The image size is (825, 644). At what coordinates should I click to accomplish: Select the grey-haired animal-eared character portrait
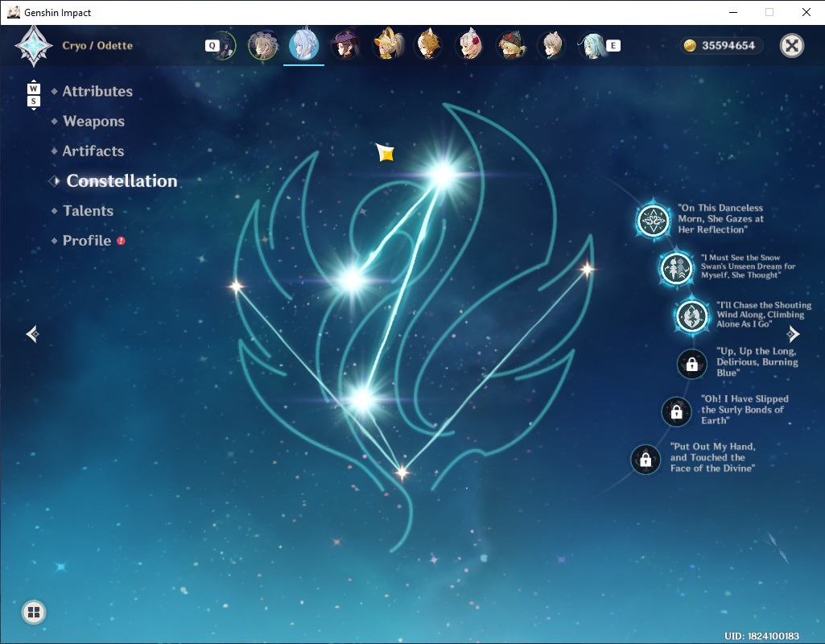pos(552,45)
